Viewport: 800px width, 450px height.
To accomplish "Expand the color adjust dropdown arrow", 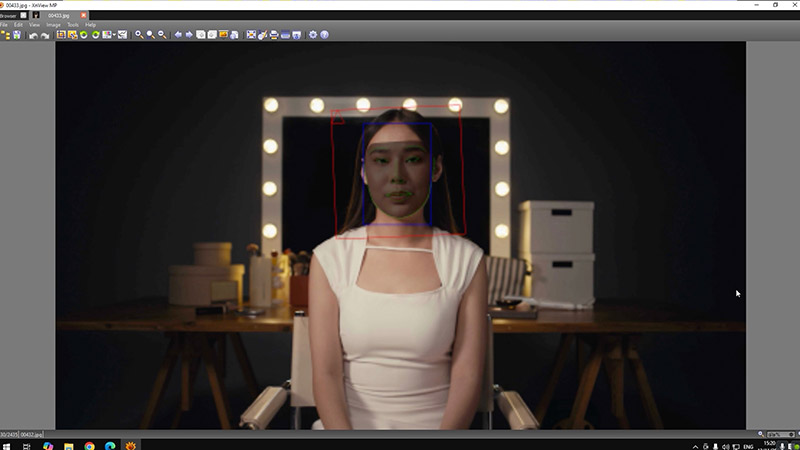I will [114, 35].
